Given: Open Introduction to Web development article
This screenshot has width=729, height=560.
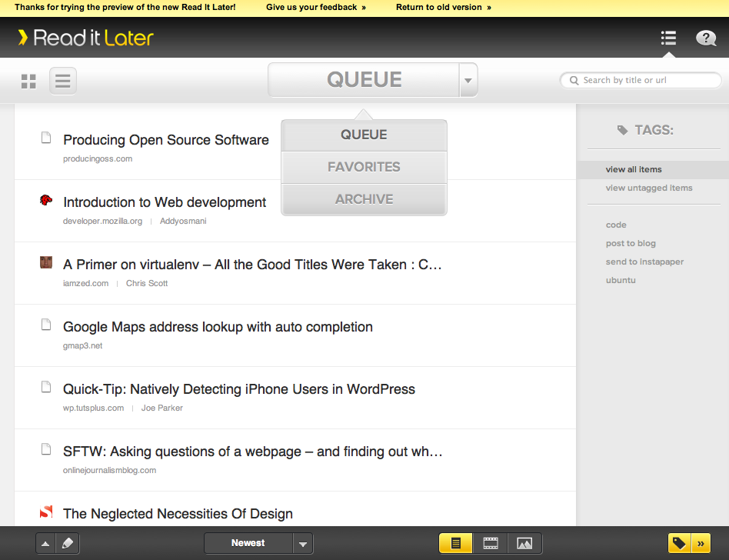Looking at the screenshot, I should (165, 202).
